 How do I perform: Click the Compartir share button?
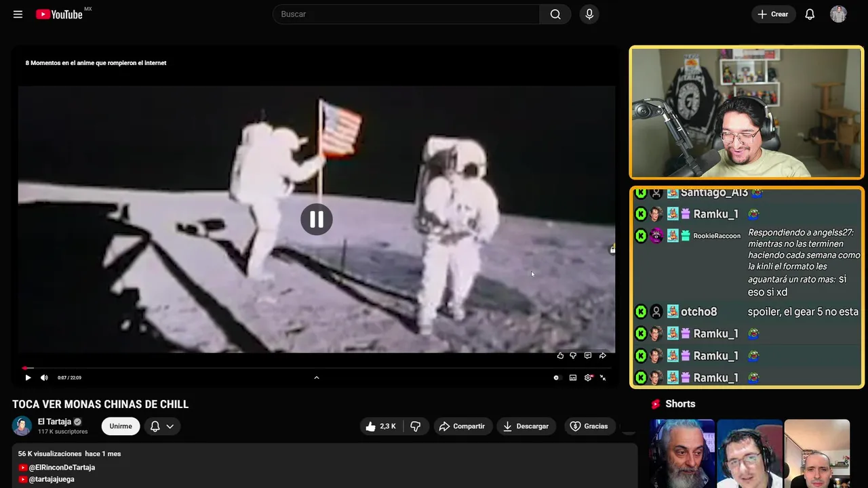click(x=462, y=426)
